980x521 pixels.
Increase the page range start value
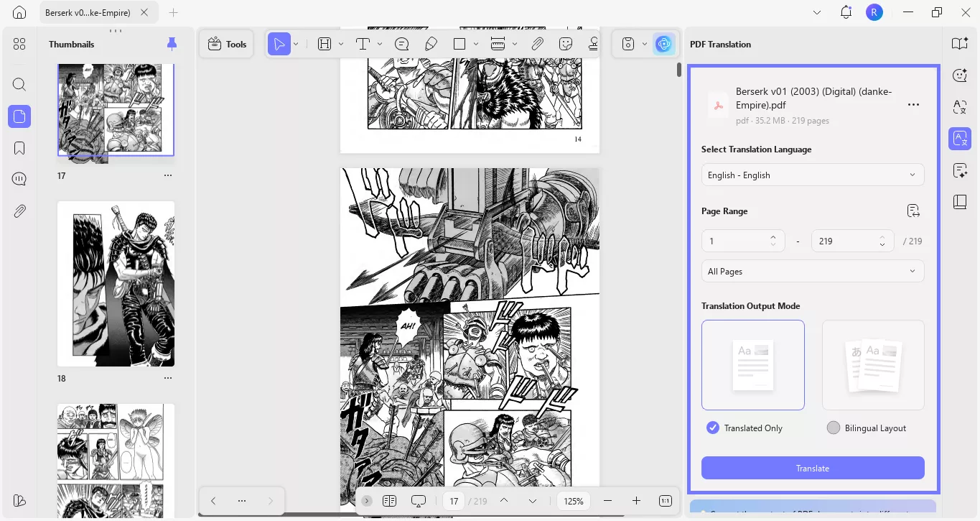tap(773, 236)
